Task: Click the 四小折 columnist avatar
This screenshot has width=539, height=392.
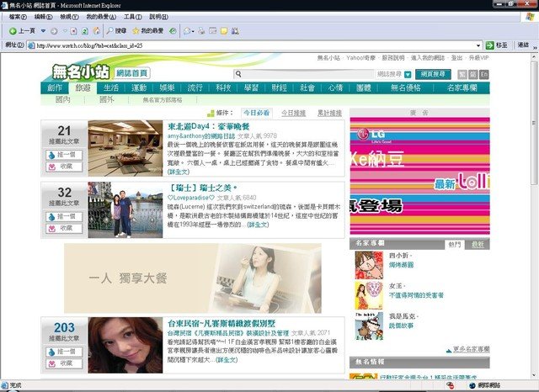Action: pos(369,265)
